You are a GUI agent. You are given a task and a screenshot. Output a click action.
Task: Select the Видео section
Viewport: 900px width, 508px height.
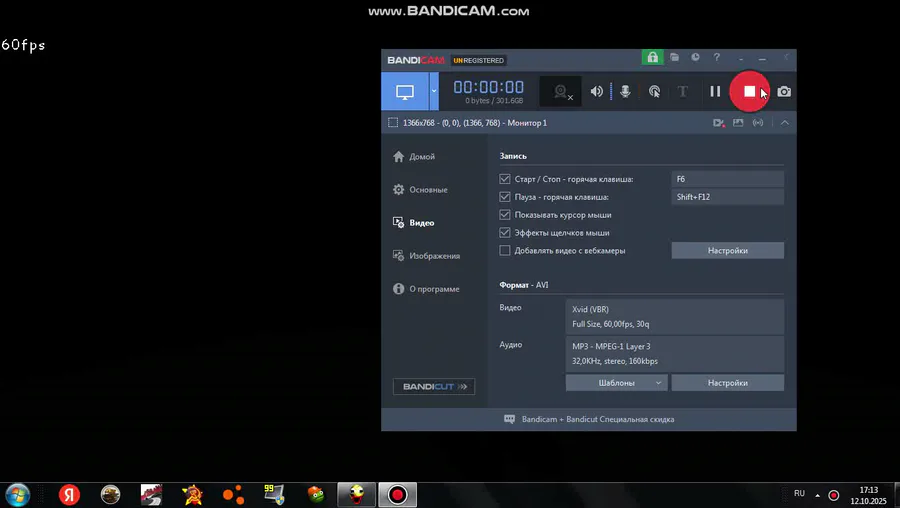[413, 222]
